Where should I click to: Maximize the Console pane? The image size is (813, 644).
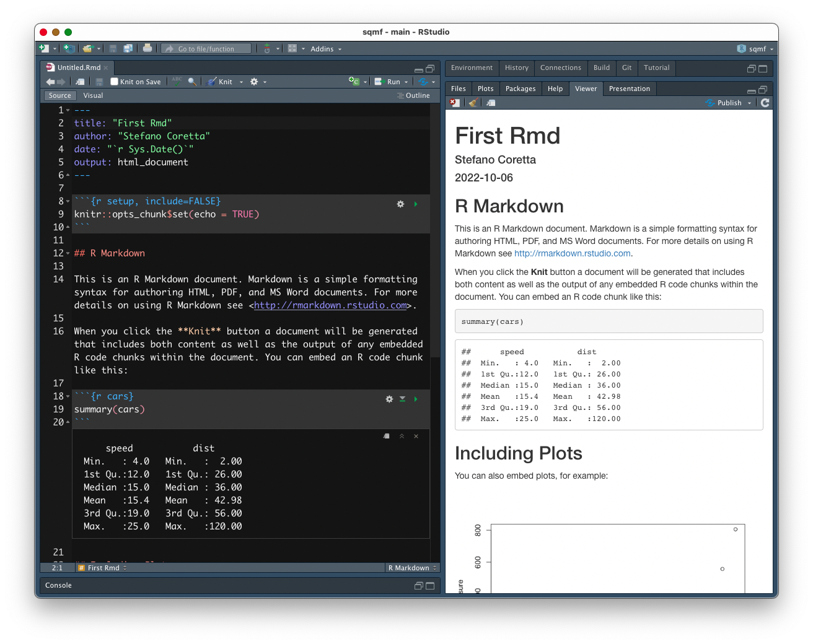[431, 585]
